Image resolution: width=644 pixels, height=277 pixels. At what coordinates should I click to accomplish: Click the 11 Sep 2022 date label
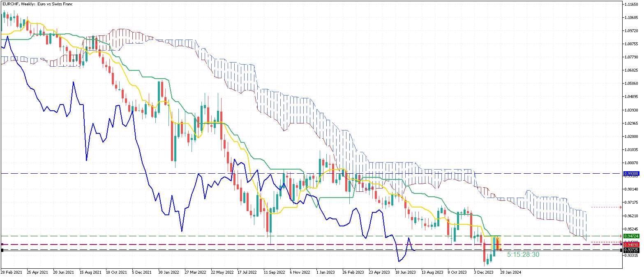pos(275,272)
